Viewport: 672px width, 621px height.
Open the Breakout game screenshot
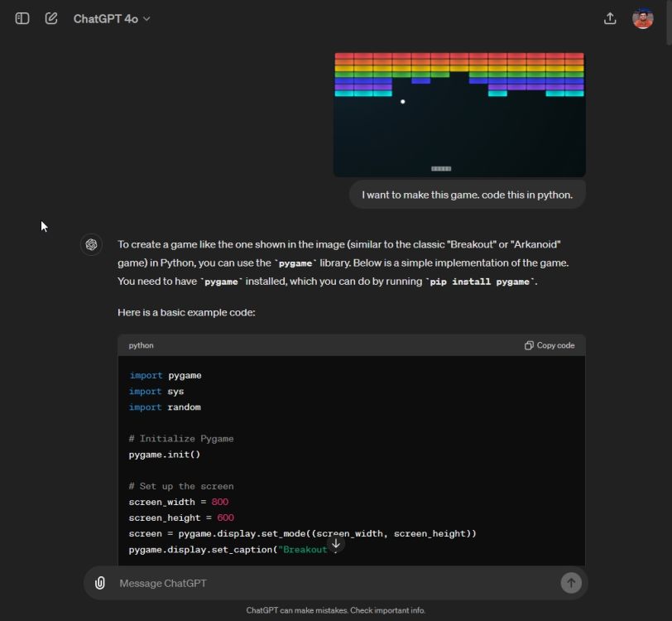(458, 113)
